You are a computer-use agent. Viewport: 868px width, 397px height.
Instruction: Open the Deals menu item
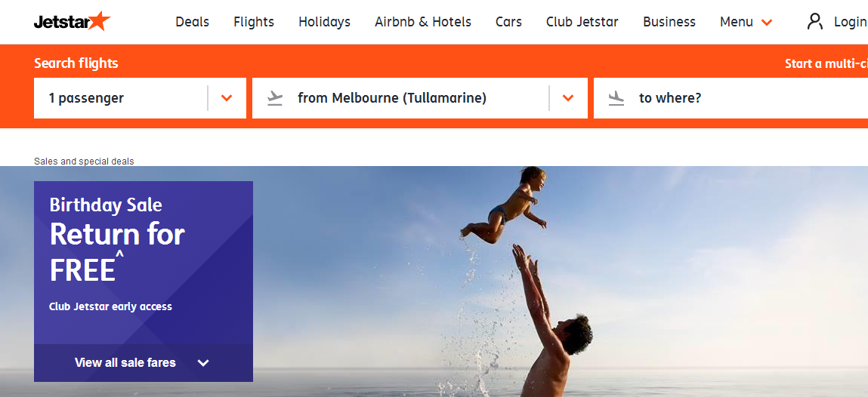(x=192, y=22)
